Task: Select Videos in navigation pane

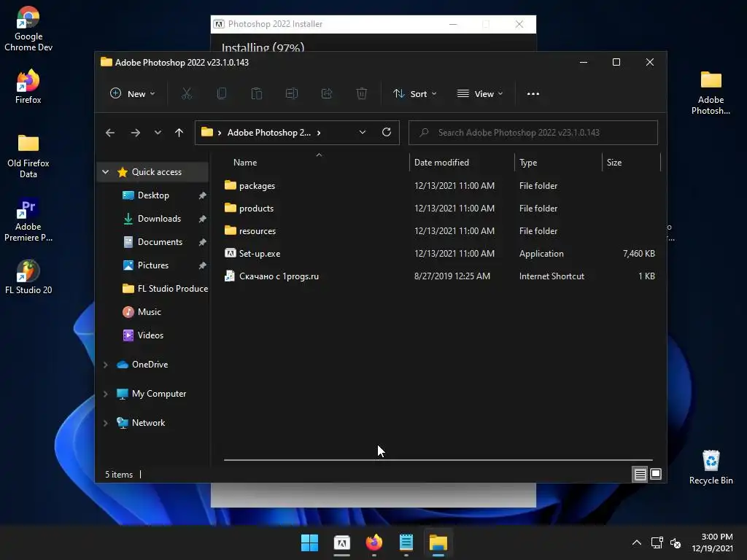Action: [150, 335]
